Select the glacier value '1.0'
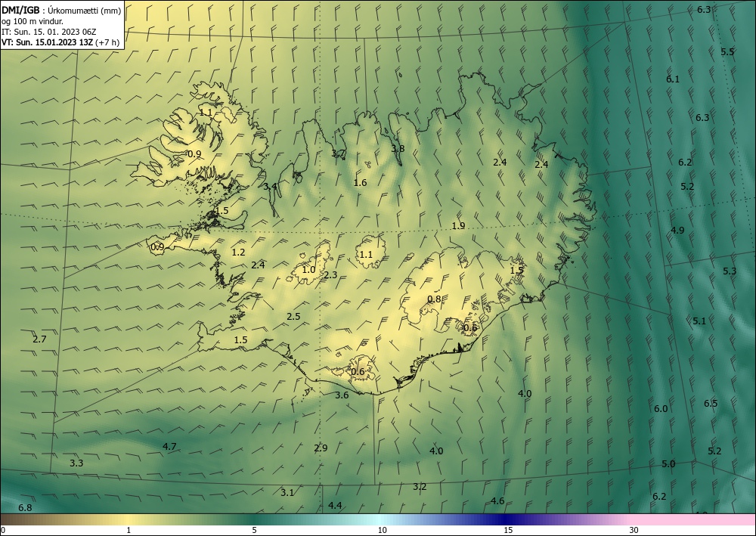 pyautogui.click(x=308, y=270)
